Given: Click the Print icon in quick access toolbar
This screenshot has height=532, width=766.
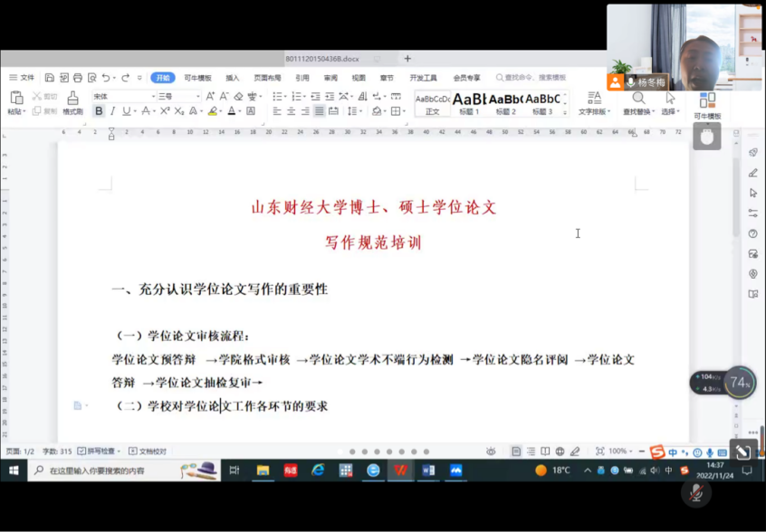Looking at the screenshot, I should (78, 78).
